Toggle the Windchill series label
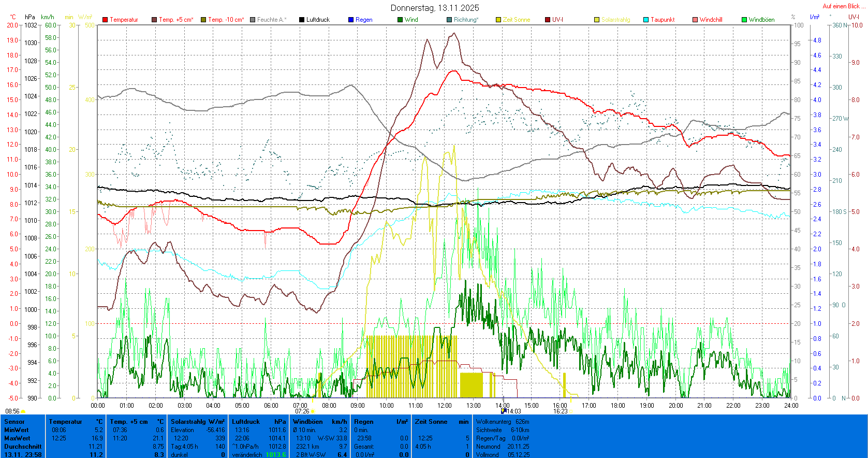The width and height of the screenshot is (868, 458). coord(711,20)
